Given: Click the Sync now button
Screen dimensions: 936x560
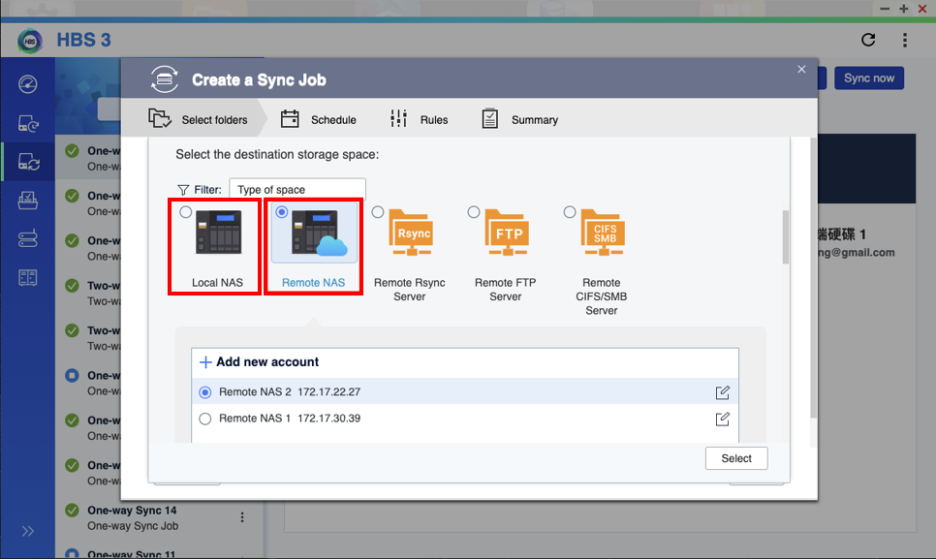Looking at the screenshot, I should coord(869,78).
